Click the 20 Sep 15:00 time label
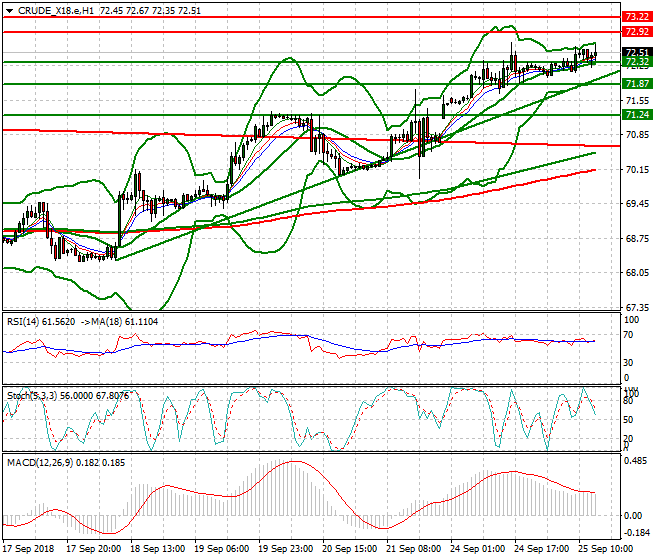Image resolution: width=660 pixels, height=560 pixels. pos(349,549)
